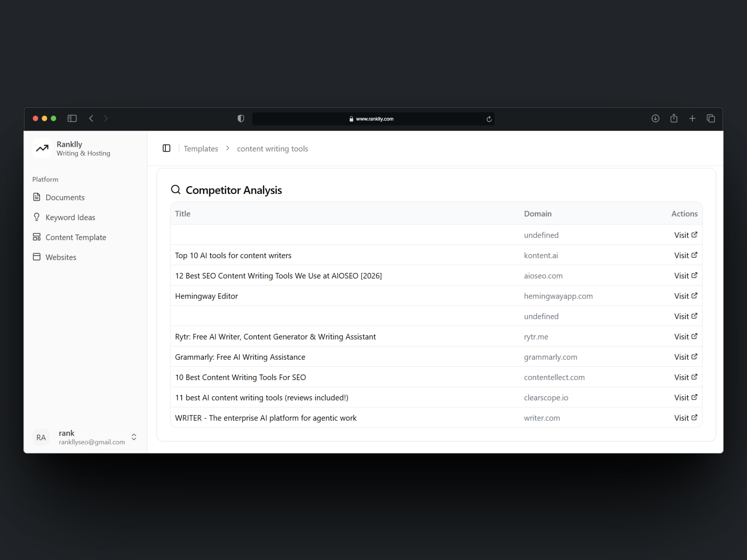Toggle the browser sidebar button
The image size is (747, 560).
(x=72, y=119)
